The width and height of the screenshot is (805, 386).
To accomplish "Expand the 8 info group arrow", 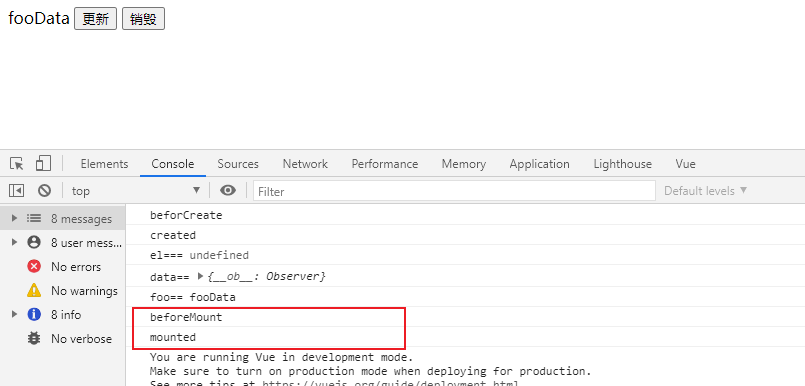I will tap(14, 314).
